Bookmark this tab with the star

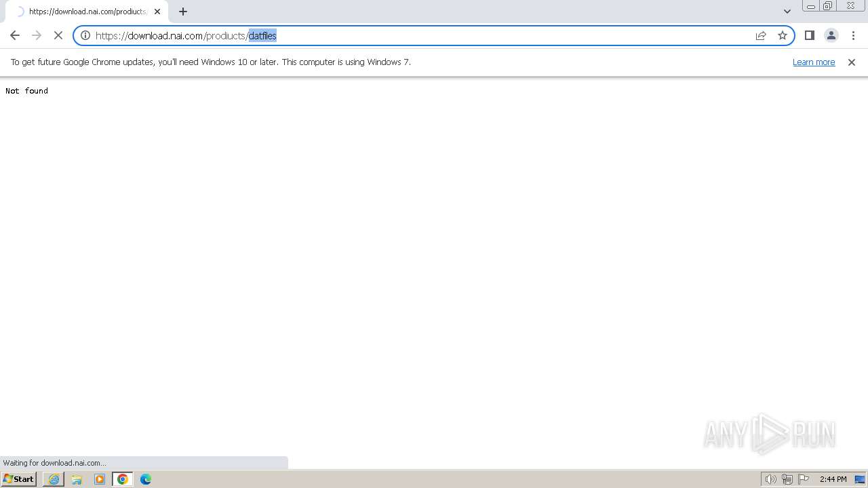pyautogui.click(x=783, y=35)
